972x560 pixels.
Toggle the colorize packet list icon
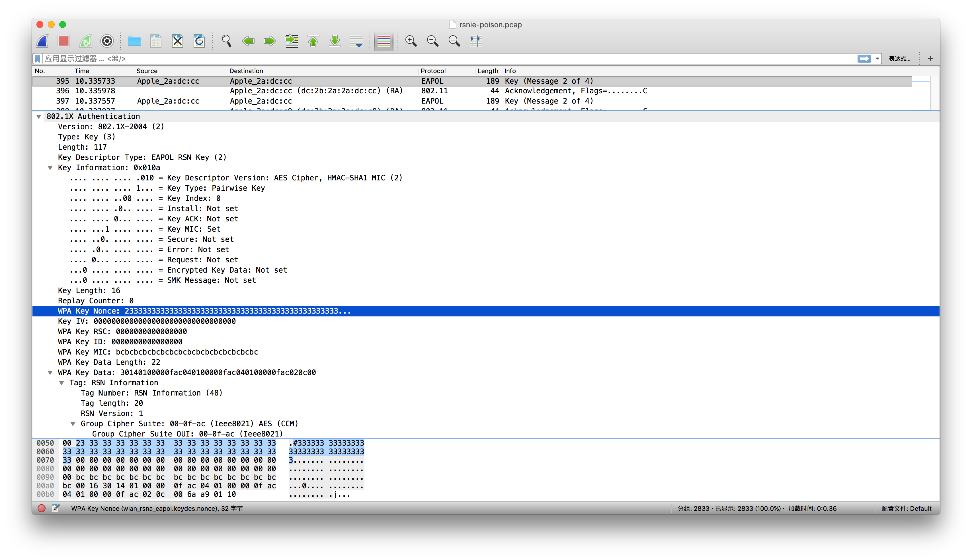pyautogui.click(x=383, y=41)
